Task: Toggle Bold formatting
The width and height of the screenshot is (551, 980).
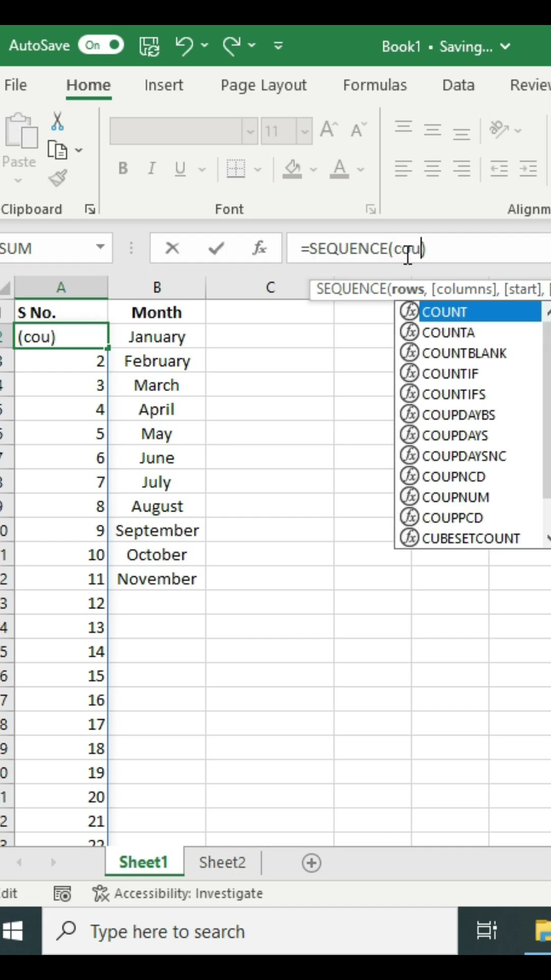Action: (x=123, y=168)
